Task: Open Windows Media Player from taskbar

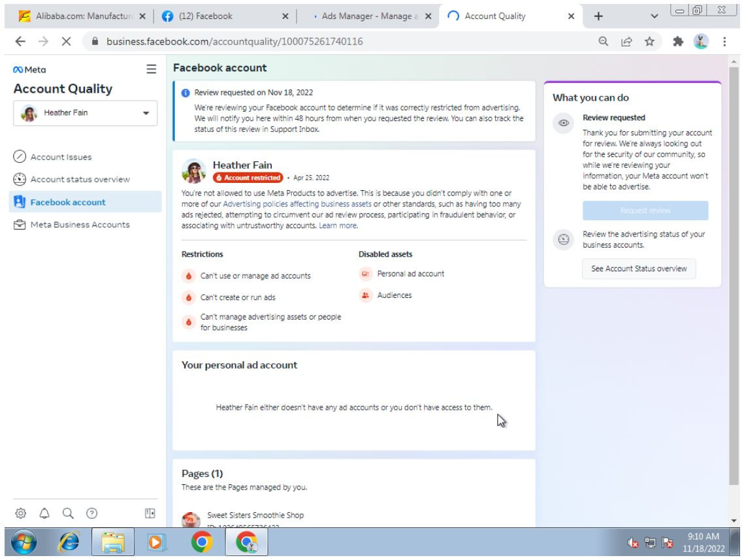Action: pyautogui.click(x=155, y=542)
